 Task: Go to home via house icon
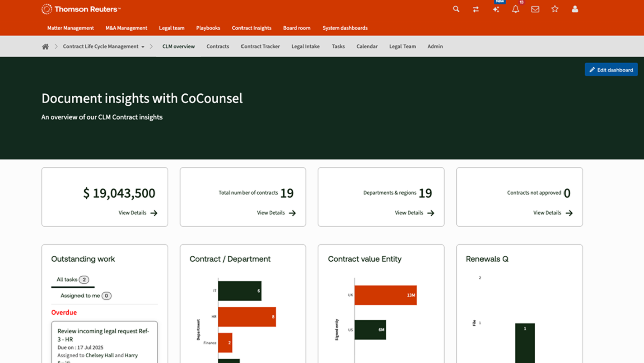point(45,47)
